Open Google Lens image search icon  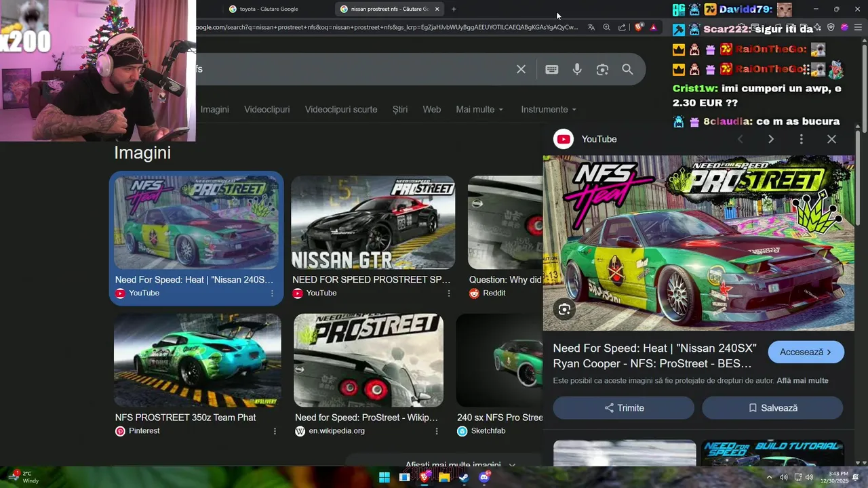[602, 69]
